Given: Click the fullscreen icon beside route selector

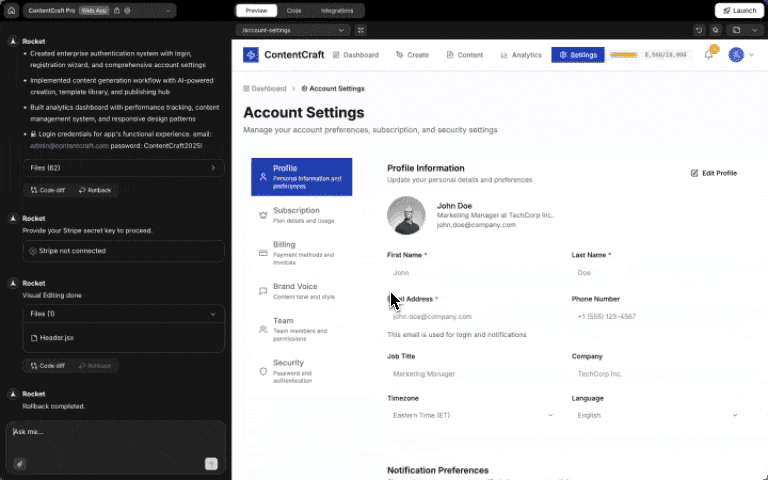Looking at the screenshot, I should tap(361, 30).
